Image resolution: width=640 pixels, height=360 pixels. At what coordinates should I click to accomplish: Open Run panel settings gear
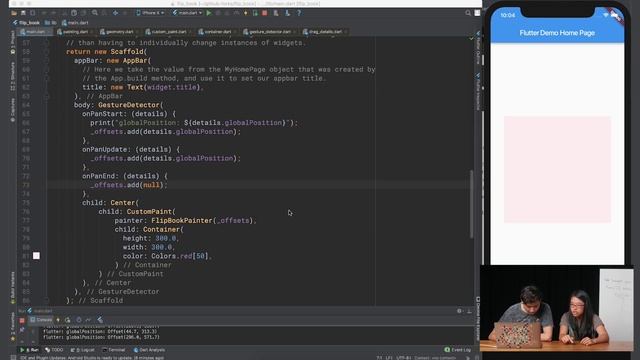click(x=460, y=311)
